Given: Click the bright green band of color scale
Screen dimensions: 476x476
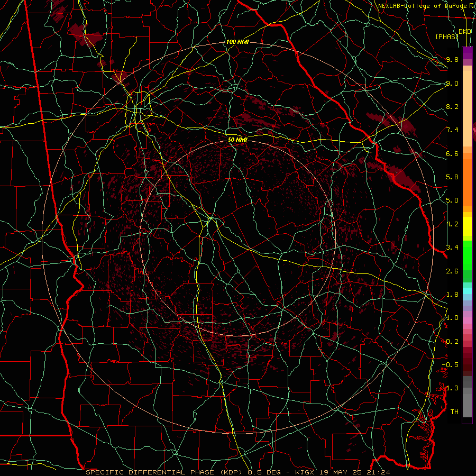Looking at the screenshot, I should click(x=467, y=255).
